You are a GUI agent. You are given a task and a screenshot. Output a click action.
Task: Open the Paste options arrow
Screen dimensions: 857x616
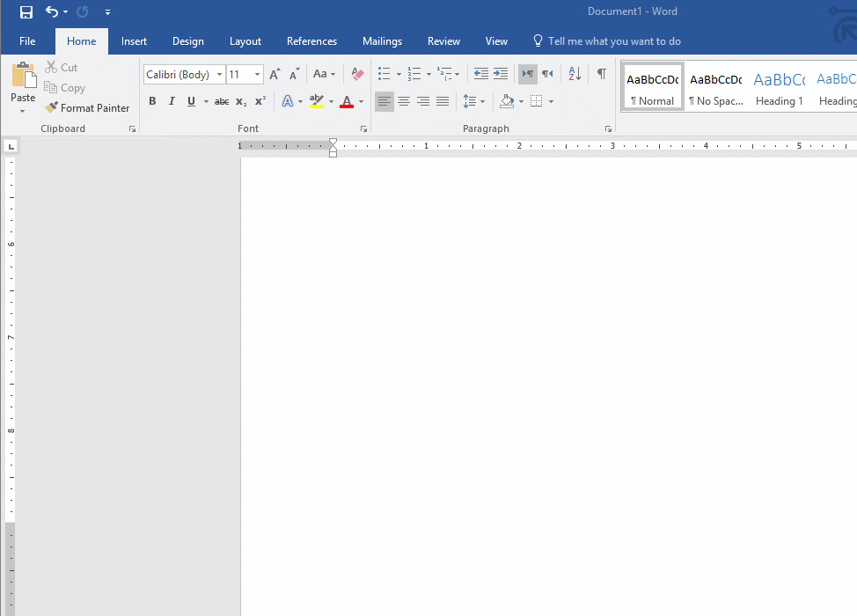22,112
